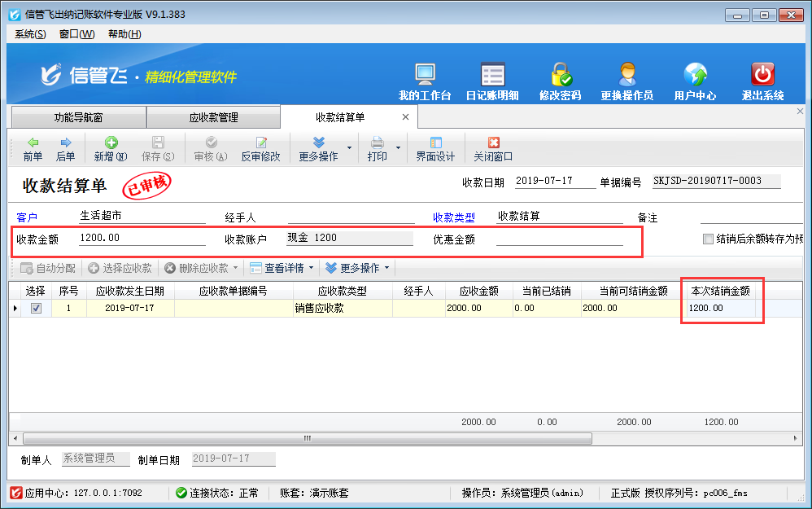The width and height of the screenshot is (812, 509).
Task: Open 查看详情 dropdown menu
Action: click(x=282, y=268)
